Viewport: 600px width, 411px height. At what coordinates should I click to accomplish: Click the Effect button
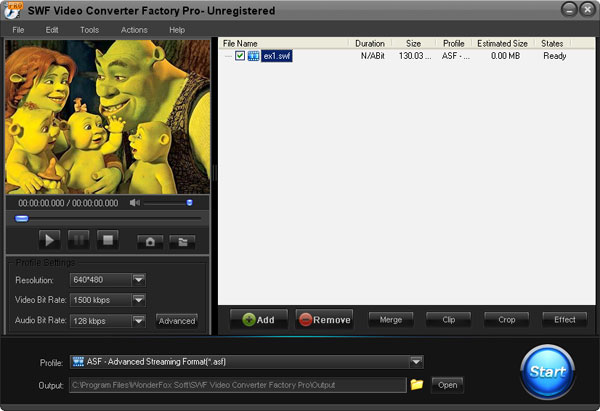tap(564, 320)
